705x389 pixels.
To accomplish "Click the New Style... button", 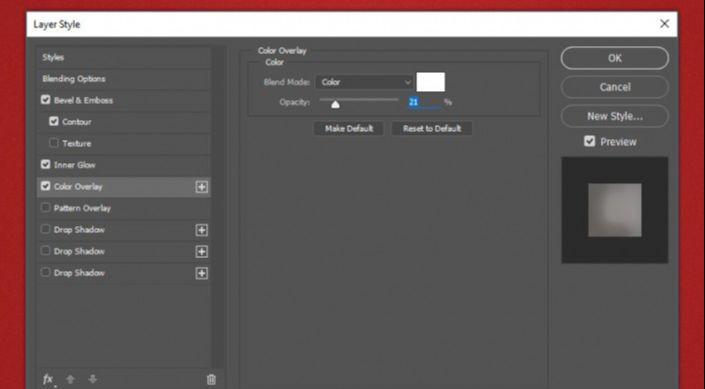I will [x=615, y=116].
